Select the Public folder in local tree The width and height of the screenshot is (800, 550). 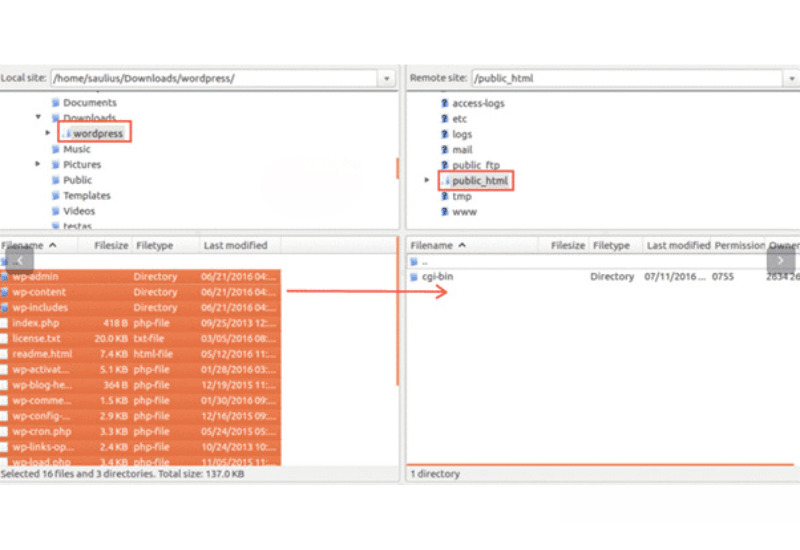(x=78, y=180)
